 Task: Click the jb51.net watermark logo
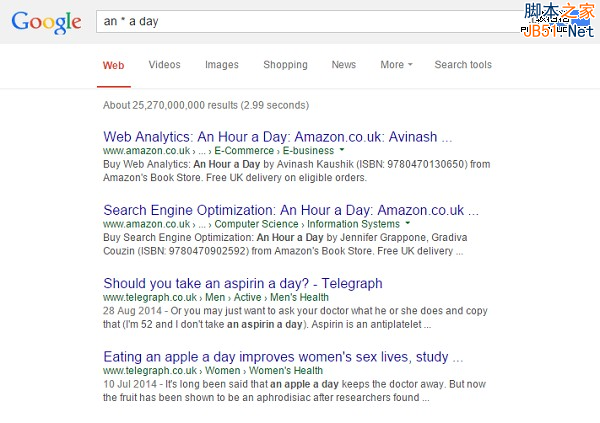click(559, 18)
